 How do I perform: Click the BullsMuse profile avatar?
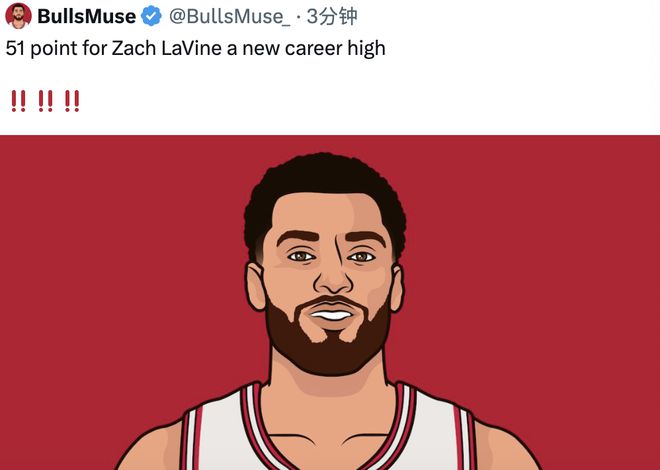point(18,16)
